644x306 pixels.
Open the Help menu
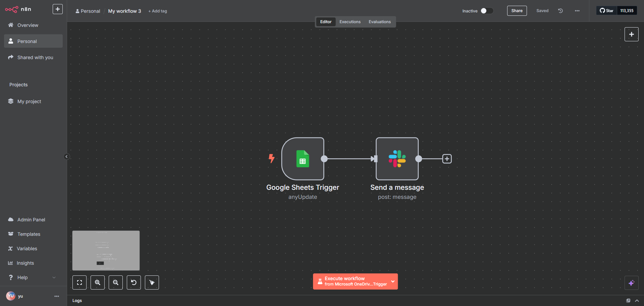coord(33,277)
